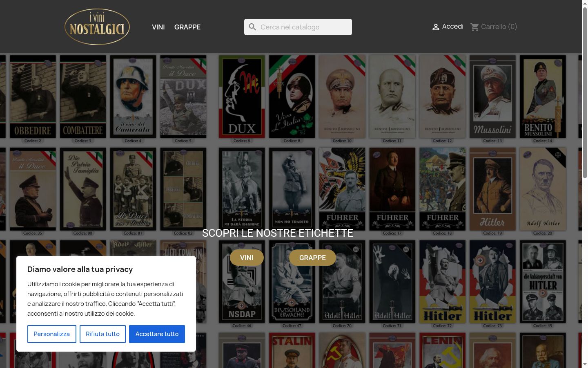The image size is (588, 368).
Task: Click the 'Codice: 14' caption
Action: [x=543, y=141]
